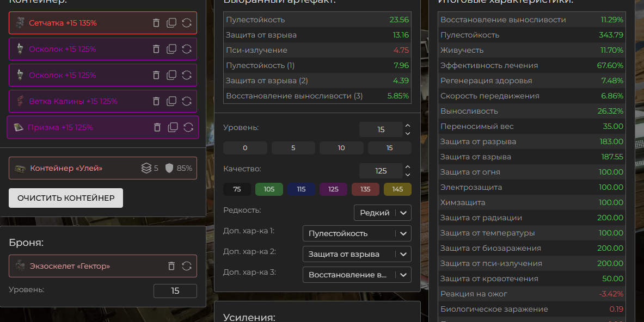Select the Контейнер «Улей» row
Image resolution: width=644 pixels, height=322 pixels.
[103, 168]
